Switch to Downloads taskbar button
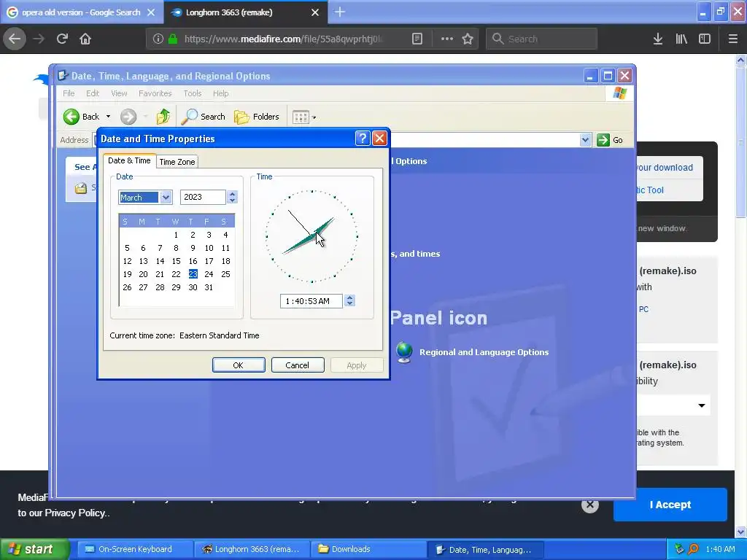Screen dimensions: 747x560 (x=368, y=550)
